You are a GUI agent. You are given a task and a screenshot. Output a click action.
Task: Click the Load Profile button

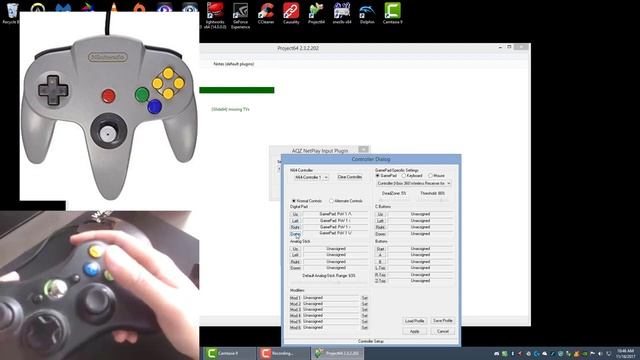point(415,321)
